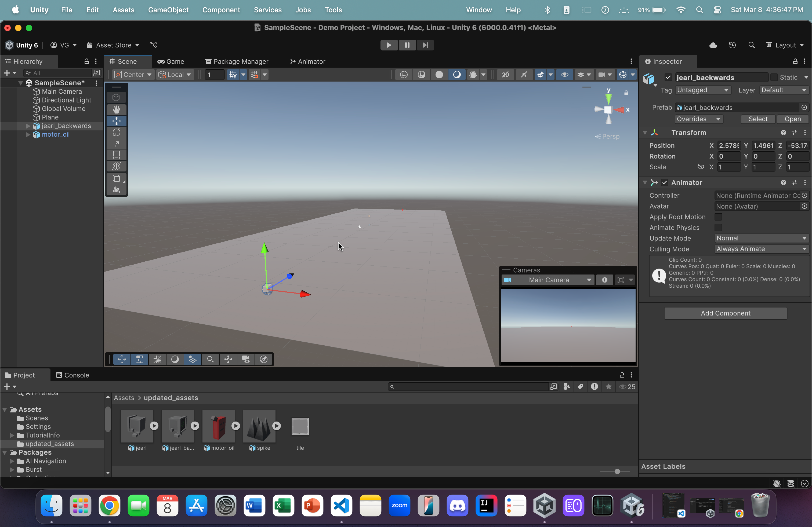
Task: Switch to the Console tab
Action: [x=73, y=375]
